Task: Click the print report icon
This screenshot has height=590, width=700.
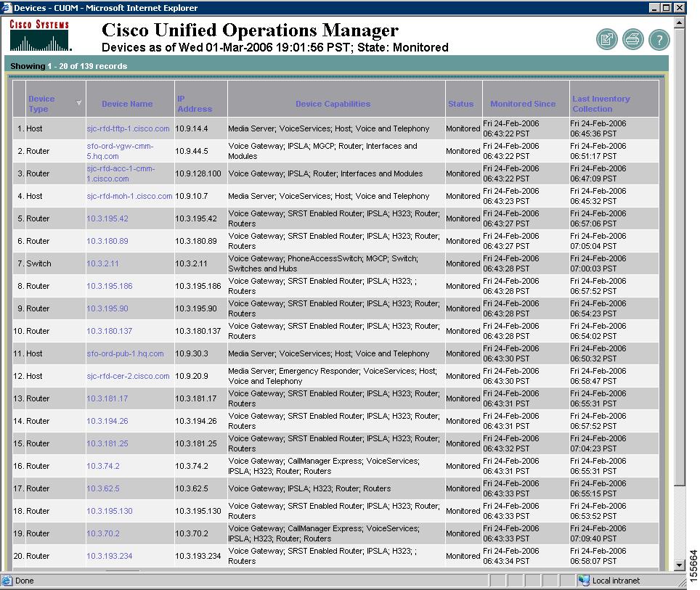Action: pyautogui.click(x=633, y=40)
